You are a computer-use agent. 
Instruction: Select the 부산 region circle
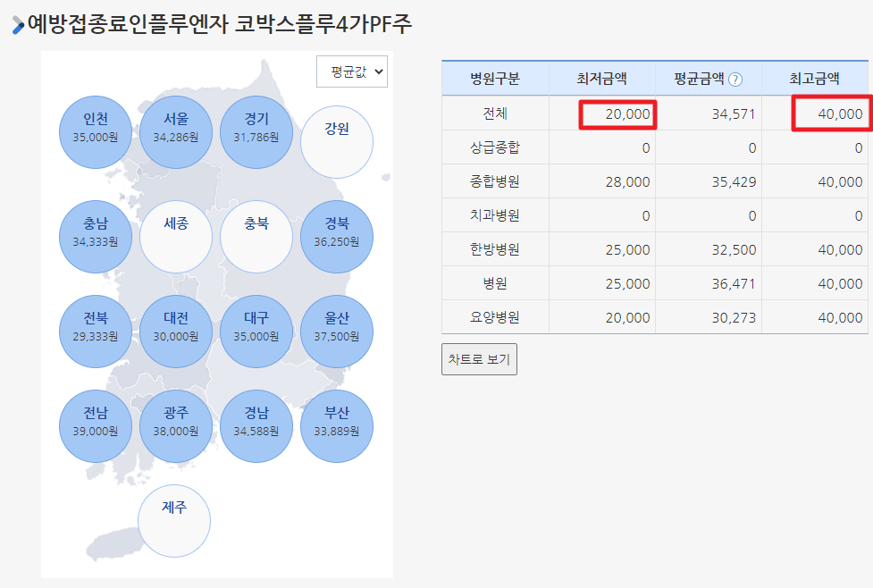(x=337, y=426)
